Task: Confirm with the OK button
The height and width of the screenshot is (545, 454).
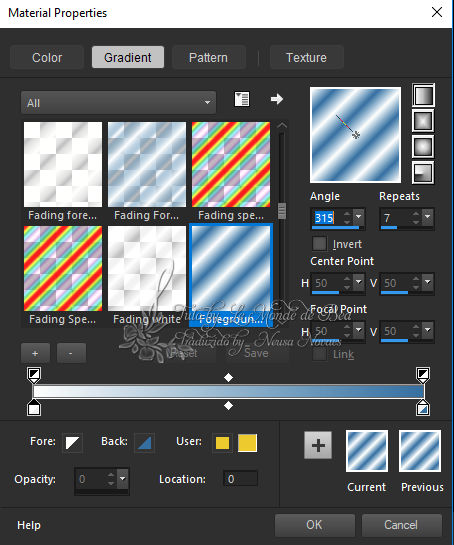Action: [x=314, y=525]
